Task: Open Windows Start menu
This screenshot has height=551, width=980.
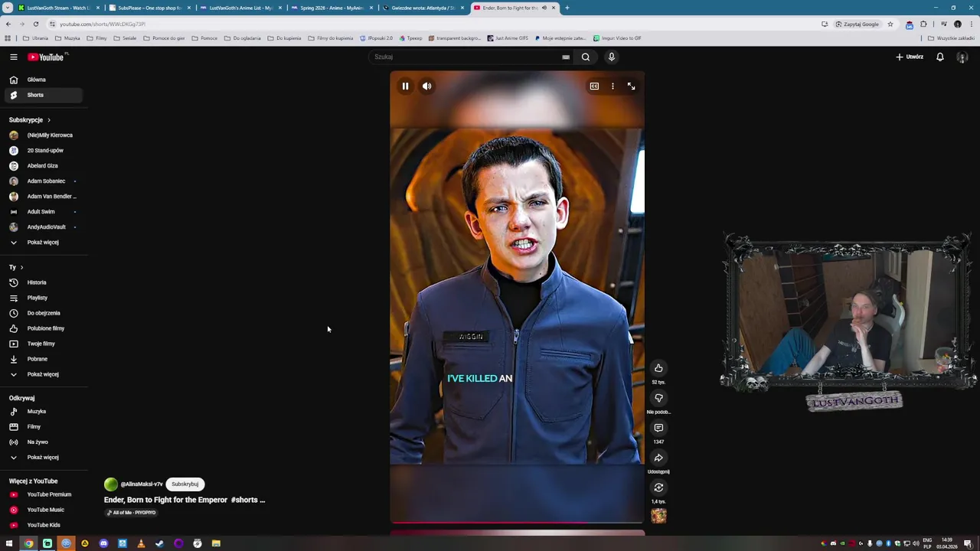Action: 9,543
